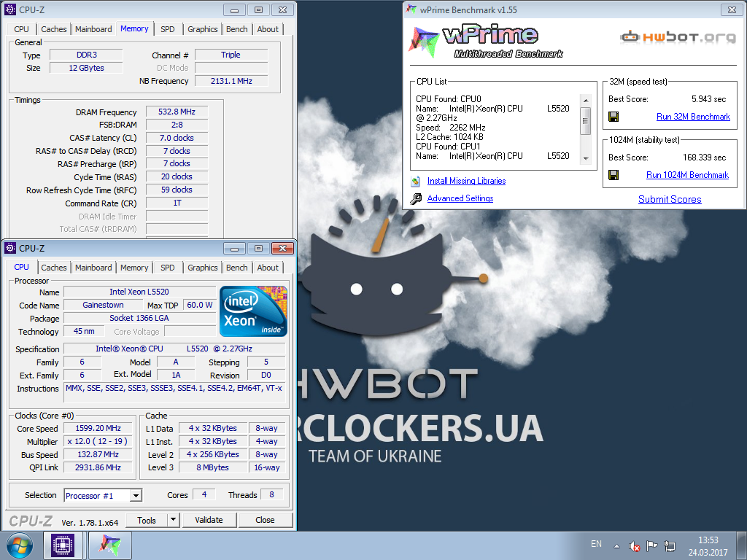Open the Action Center flag icon

[651, 545]
